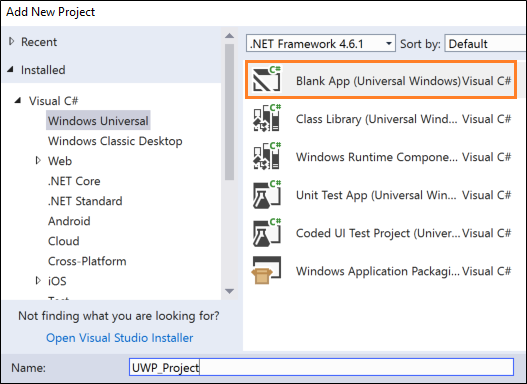Select Blank App (Universal Windows) text
The height and width of the screenshot is (384, 527).
[378, 81]
